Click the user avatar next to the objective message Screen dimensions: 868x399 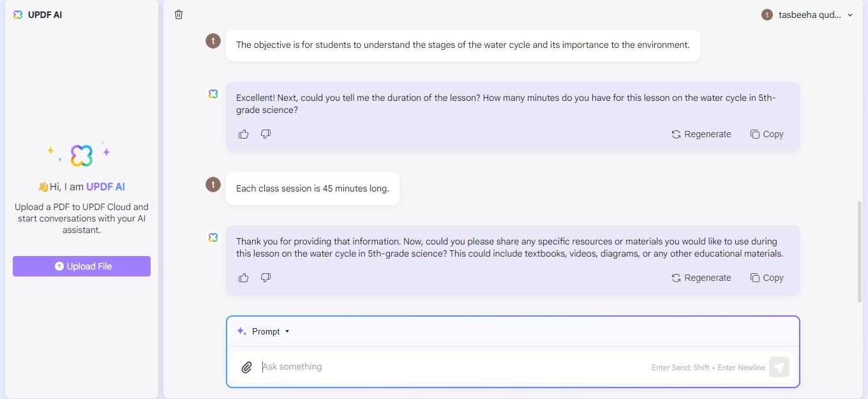coord(213,41)
